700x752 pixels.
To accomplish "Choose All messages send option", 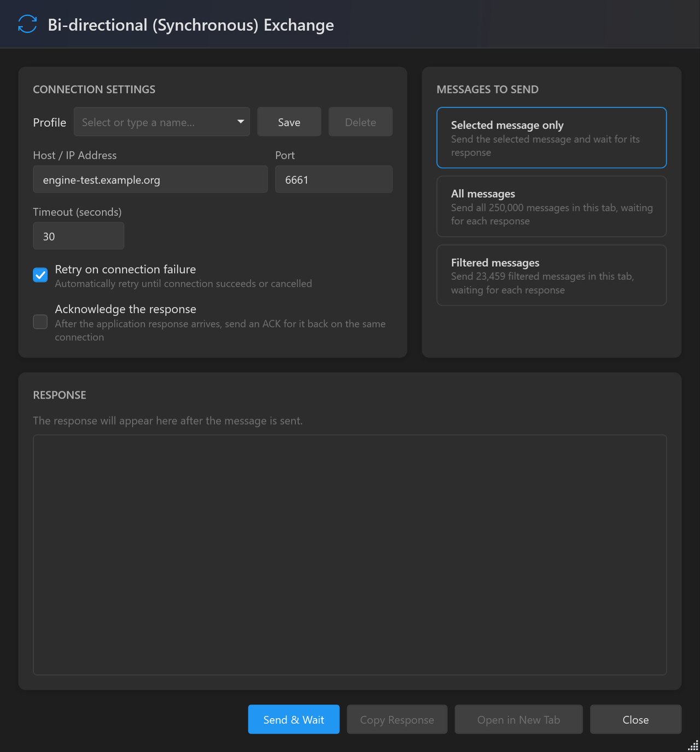I will coord(552,207).
